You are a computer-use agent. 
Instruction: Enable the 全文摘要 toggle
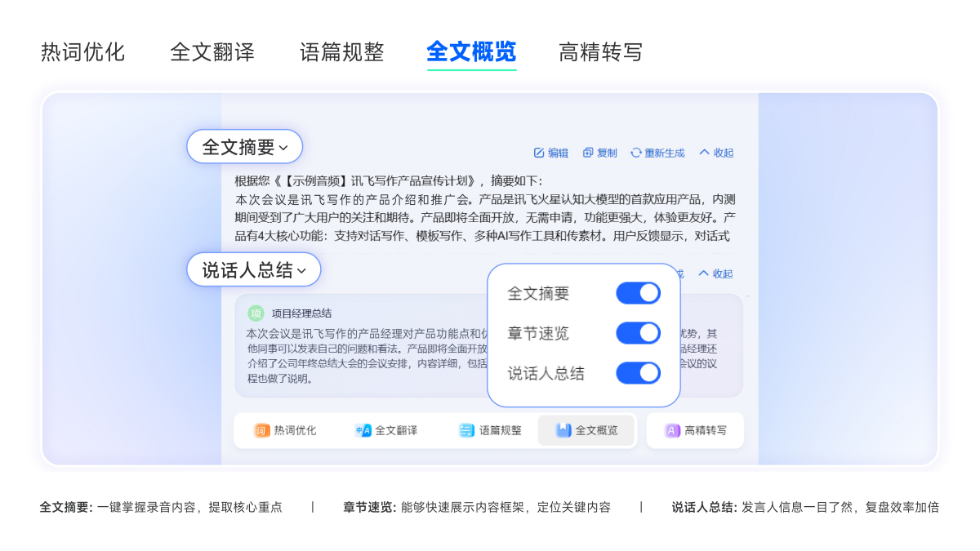click(x=638, y=292)
